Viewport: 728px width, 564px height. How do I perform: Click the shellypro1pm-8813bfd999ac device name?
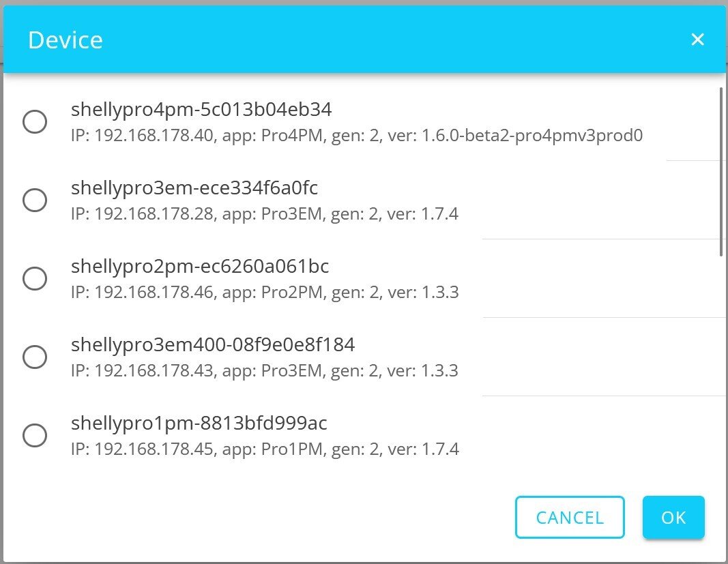point(199,424)
